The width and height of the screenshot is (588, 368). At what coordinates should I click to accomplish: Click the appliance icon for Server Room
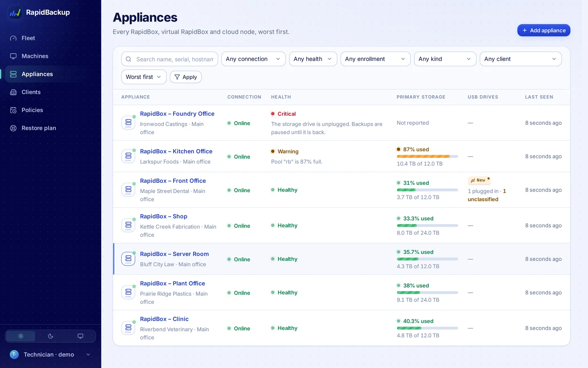pos(128,259)
